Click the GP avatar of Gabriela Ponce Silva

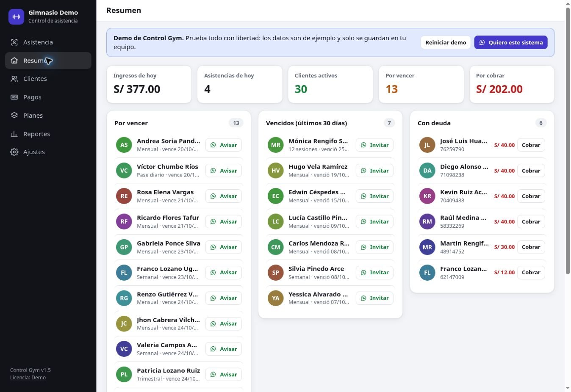(x=124, y=247)
